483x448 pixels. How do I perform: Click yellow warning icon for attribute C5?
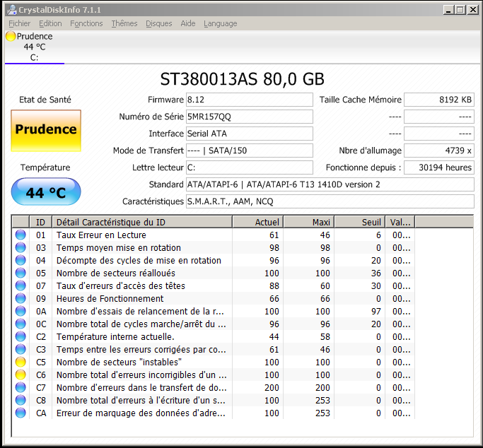tap(21, 362)
